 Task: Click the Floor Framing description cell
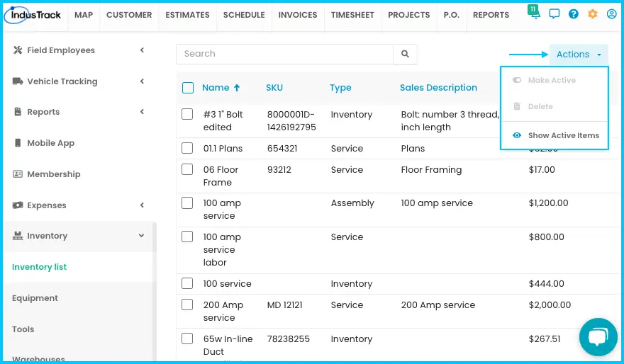tap(431, 170)
